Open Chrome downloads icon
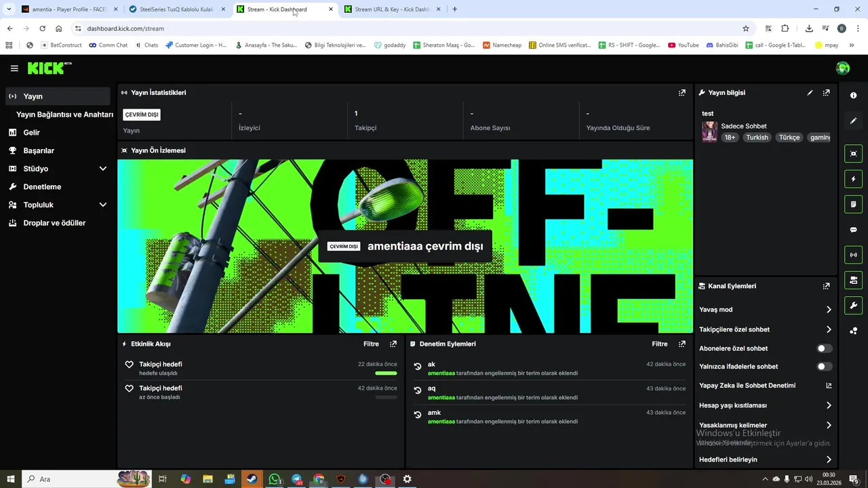The height and width of the screenshot is (488, 868). click(809, 28)
